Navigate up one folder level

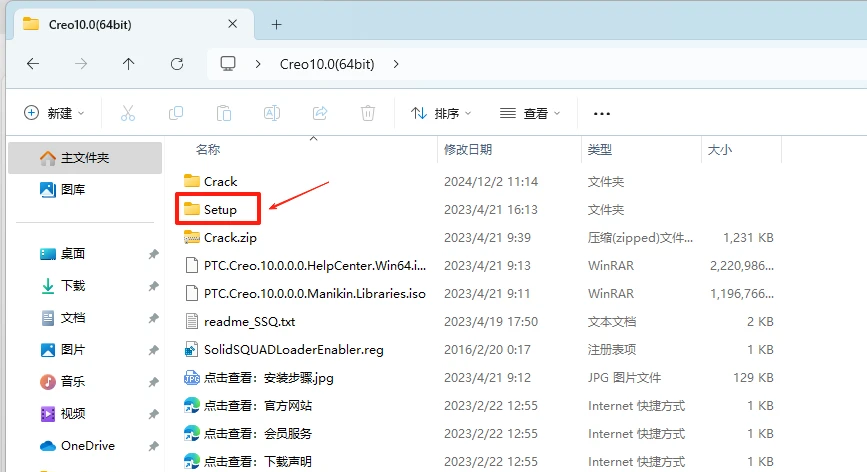click(x=128, y=64)
